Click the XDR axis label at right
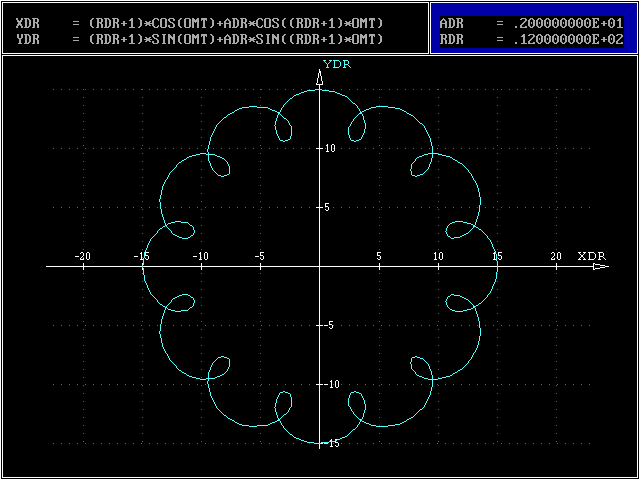Viewport: 640px width, 480px height. (591, 256)
